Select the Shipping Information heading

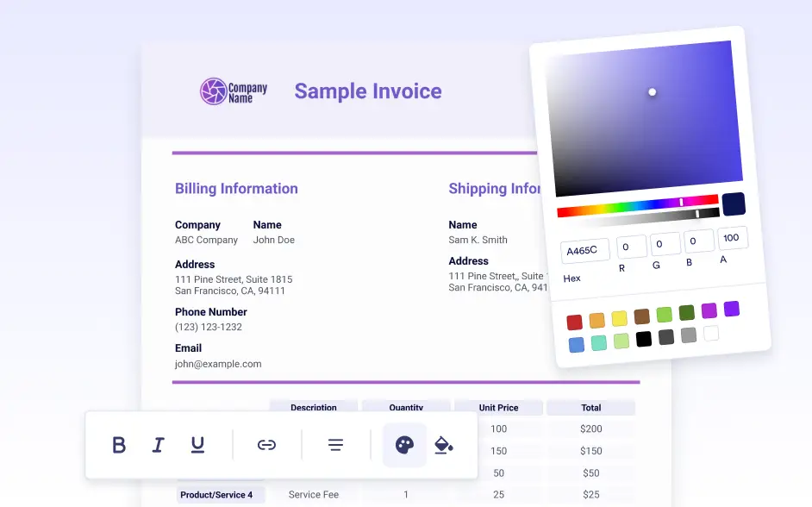click(495, 189)
